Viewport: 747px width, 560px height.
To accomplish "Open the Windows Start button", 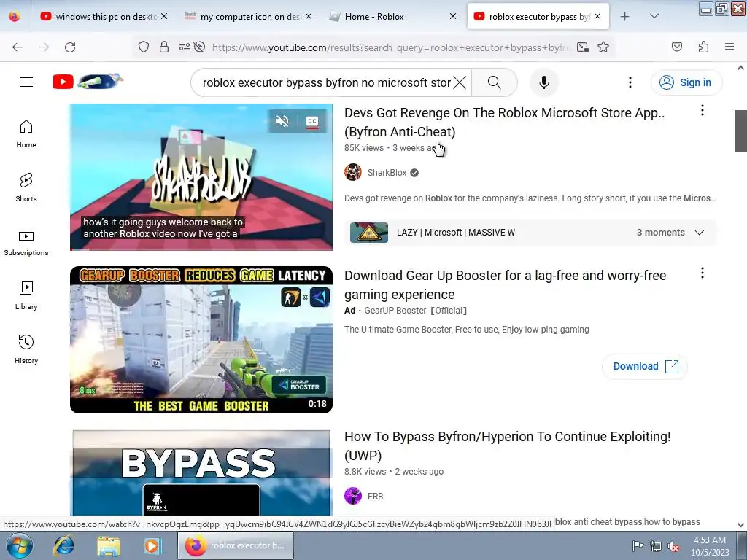I will coord(20,545).
